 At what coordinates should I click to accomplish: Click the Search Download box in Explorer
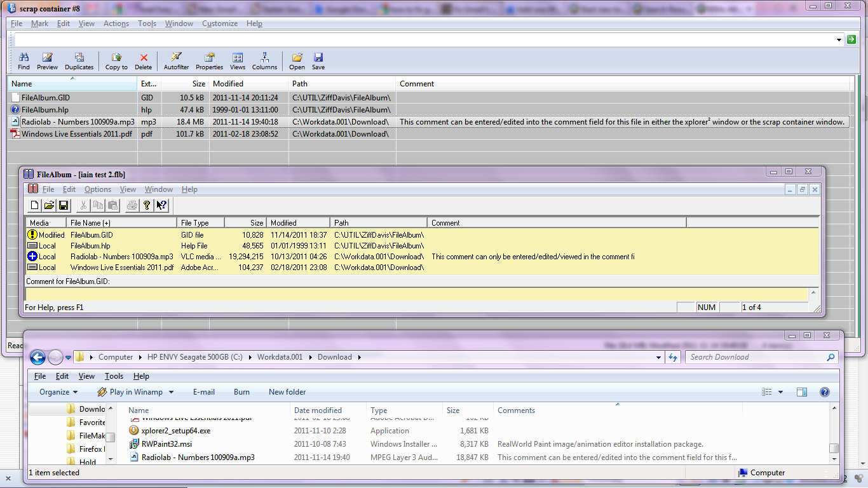point(762,357)
